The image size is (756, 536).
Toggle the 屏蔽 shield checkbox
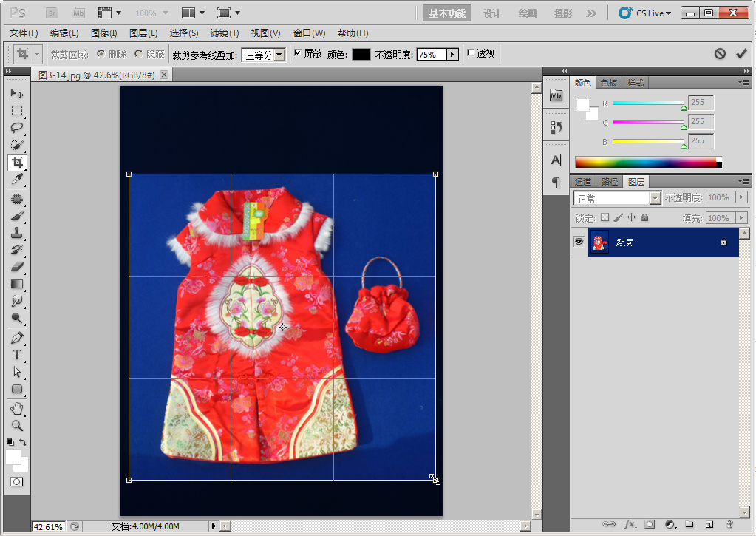[298, 53]
